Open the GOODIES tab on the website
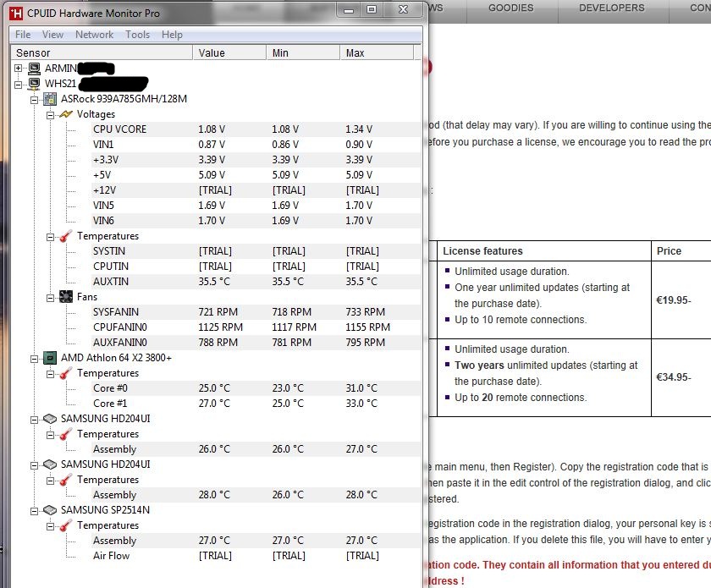This screenshot has width=711, height=588. (511, 8)
